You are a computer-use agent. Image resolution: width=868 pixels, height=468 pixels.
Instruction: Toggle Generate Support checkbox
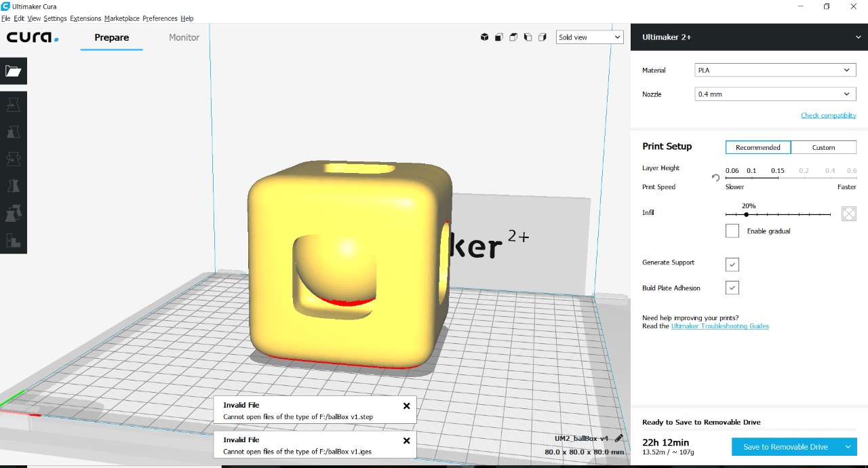(x=732, y=264)
